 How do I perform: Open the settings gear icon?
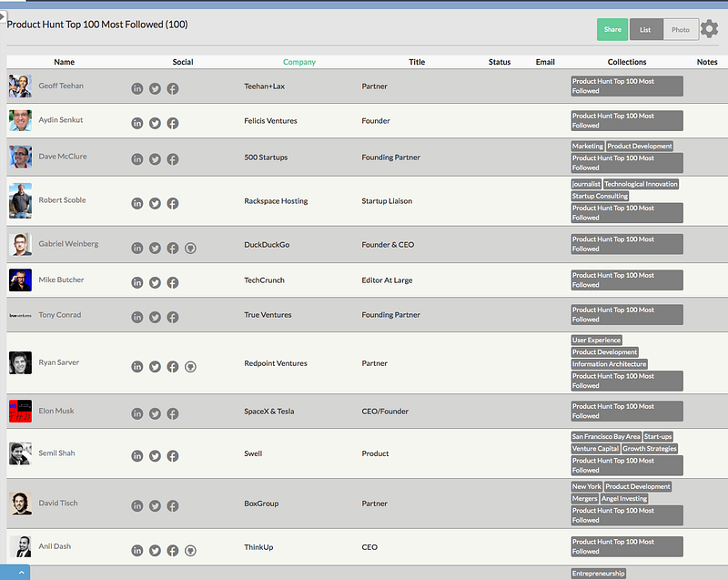pos(709,29)
